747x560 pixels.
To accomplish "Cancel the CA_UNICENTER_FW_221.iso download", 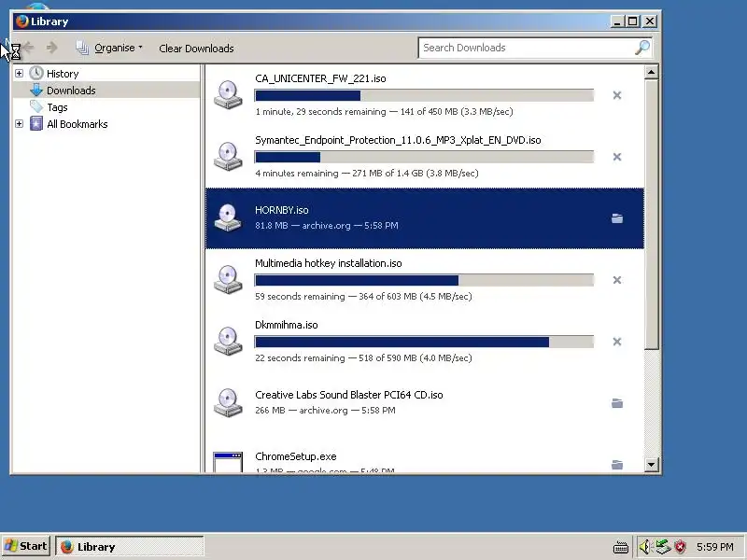I will [x=617, y=95].
